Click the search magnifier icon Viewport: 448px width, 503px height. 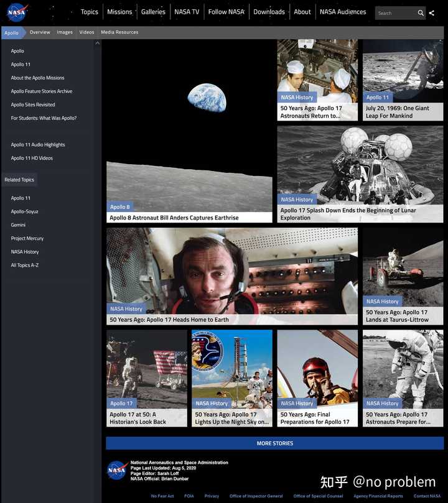(x=421, y=13)
